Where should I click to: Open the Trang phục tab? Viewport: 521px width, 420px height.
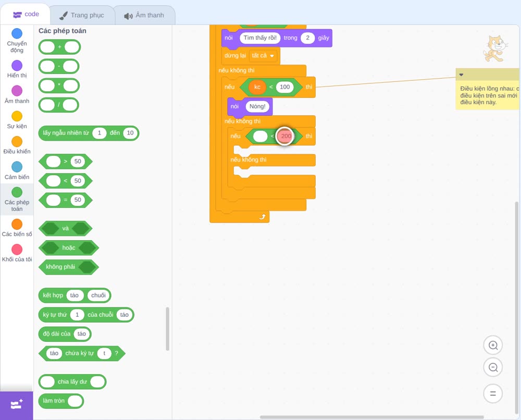82,15
